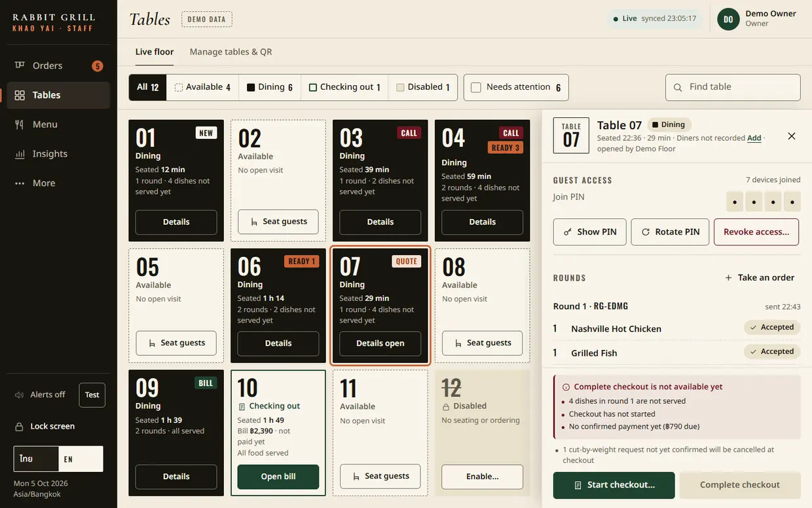Click the Live synced status indicator
Screen dimensions: 812x508
654,18
